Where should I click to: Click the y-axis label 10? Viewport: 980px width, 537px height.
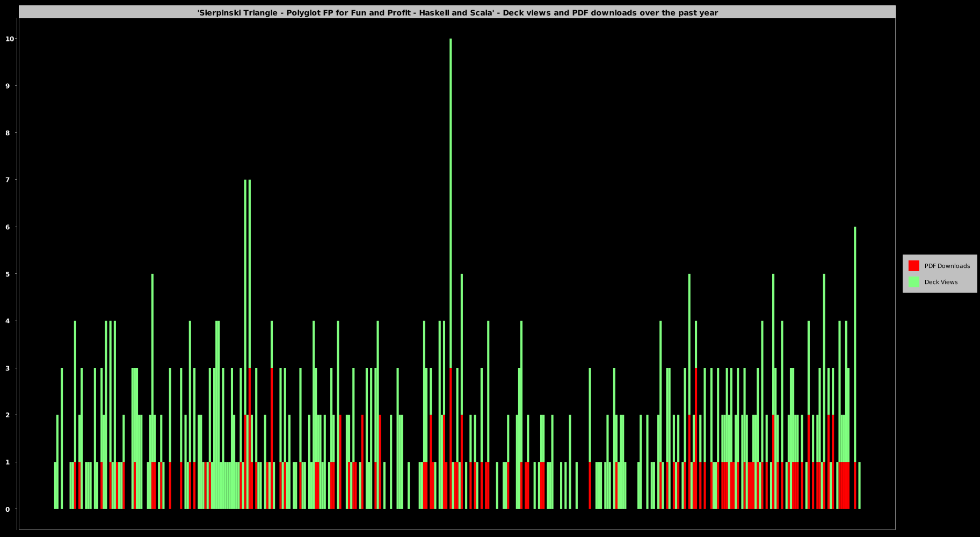point(10,39)
